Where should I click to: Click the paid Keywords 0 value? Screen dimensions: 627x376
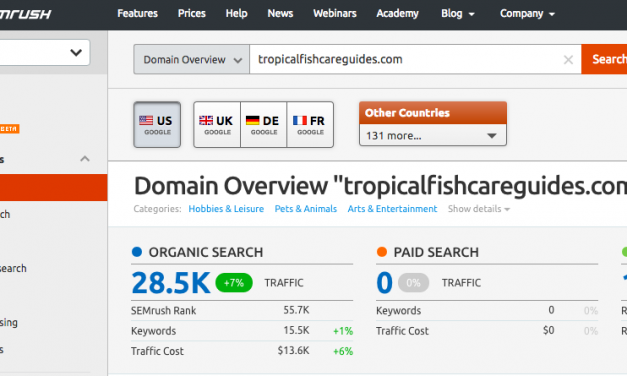(551, 310)
